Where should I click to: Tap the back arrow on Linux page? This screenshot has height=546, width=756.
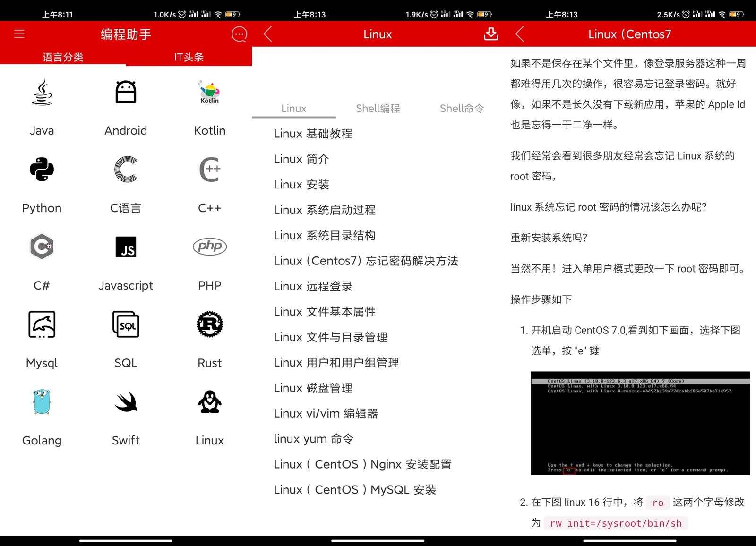[268, 34]
